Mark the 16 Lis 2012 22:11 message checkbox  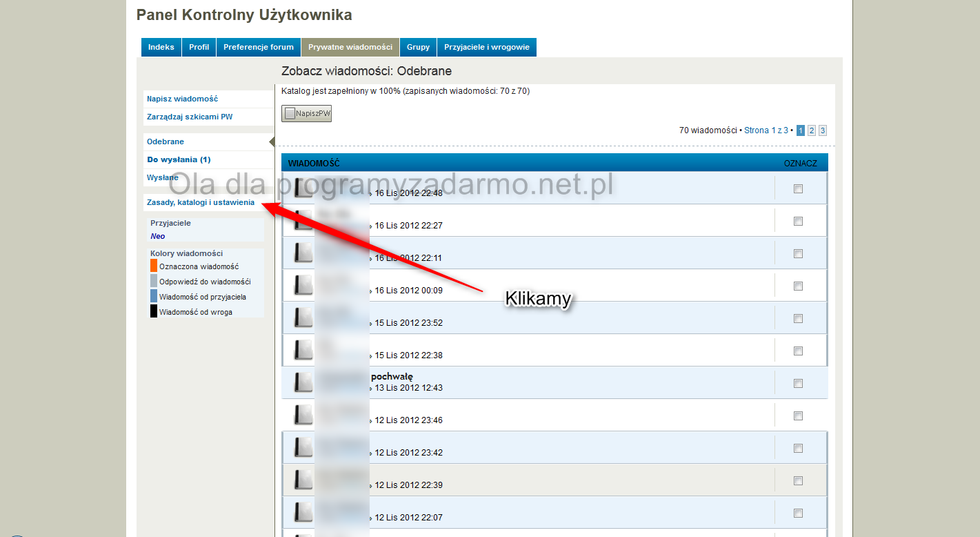(x=798, y=253)
